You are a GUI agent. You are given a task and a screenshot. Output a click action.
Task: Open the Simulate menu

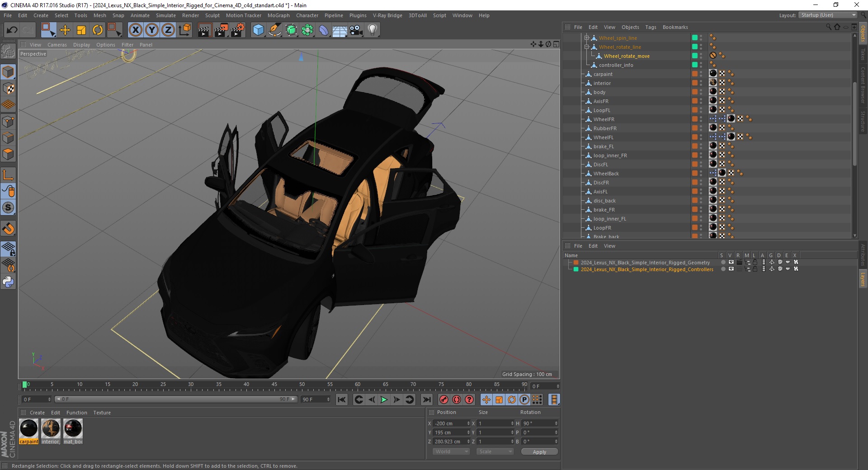point(166,15)
